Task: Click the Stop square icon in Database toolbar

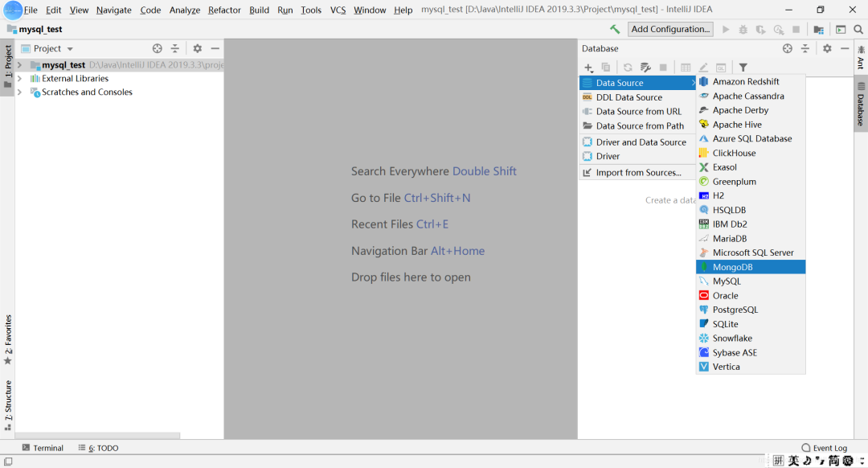Action: [663, 68]
